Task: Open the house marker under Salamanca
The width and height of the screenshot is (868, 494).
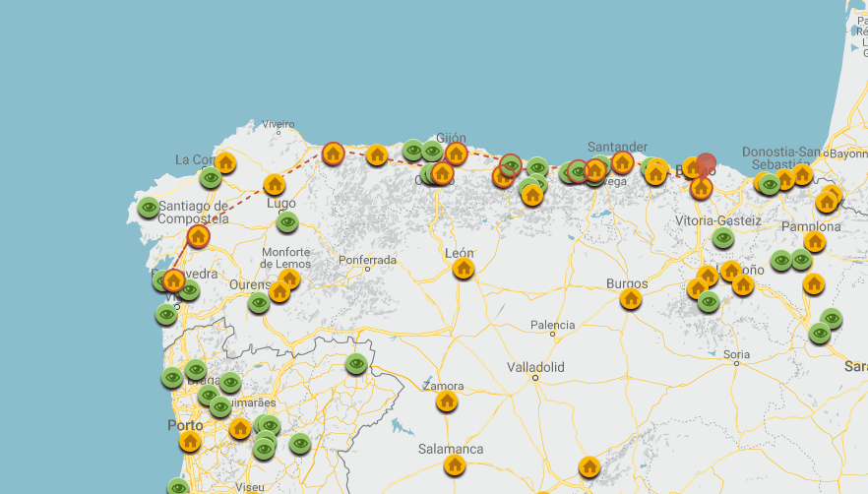Action: (x=454, y=465)
